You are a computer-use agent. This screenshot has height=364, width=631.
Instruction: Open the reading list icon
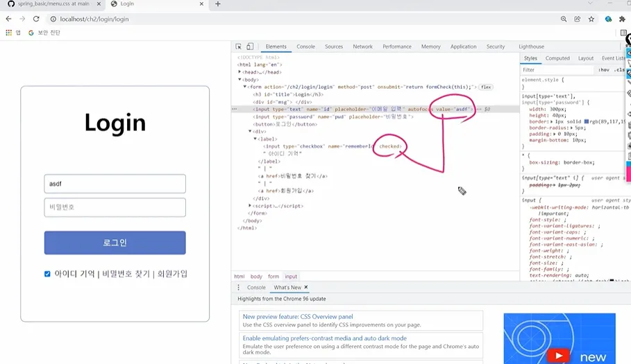tap(623, 33)
